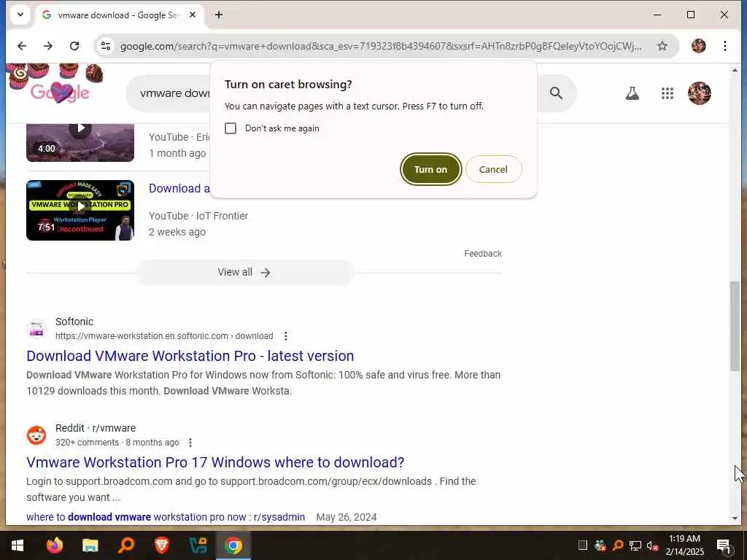This screenshot has height=560, width=747.
Task: Go forward in browser history
Action: [47, 46]
